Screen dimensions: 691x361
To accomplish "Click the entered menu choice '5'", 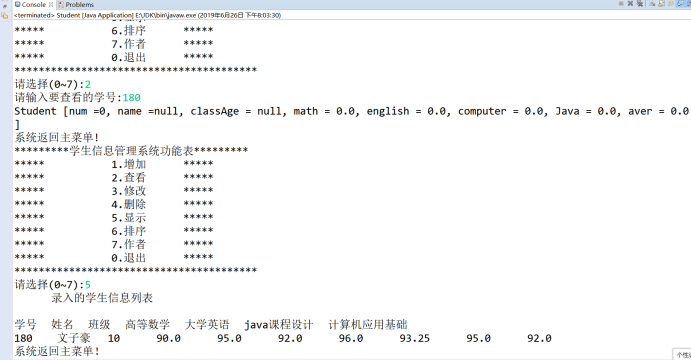I will (x=88, y=285).
